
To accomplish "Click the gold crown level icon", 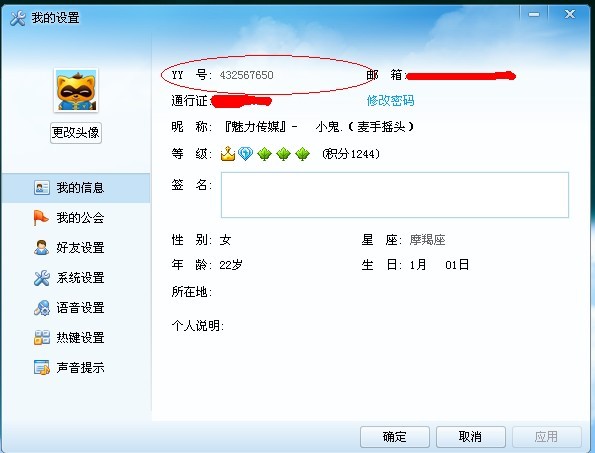I will point(228,154).
